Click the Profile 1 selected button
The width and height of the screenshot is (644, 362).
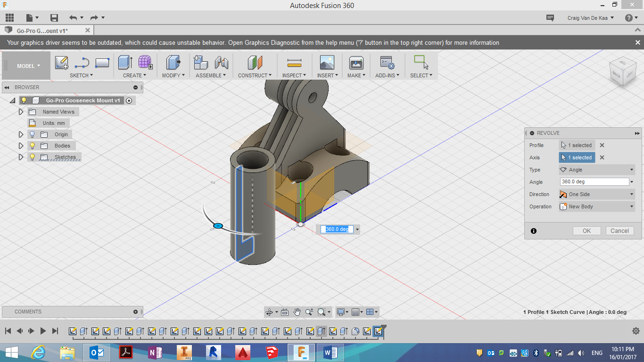[577, 145]
